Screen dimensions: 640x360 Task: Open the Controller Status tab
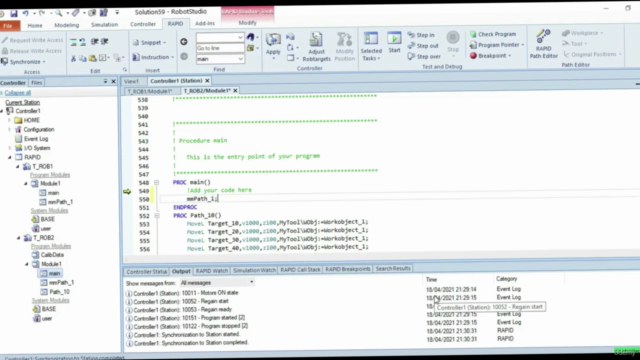(147, 272)
